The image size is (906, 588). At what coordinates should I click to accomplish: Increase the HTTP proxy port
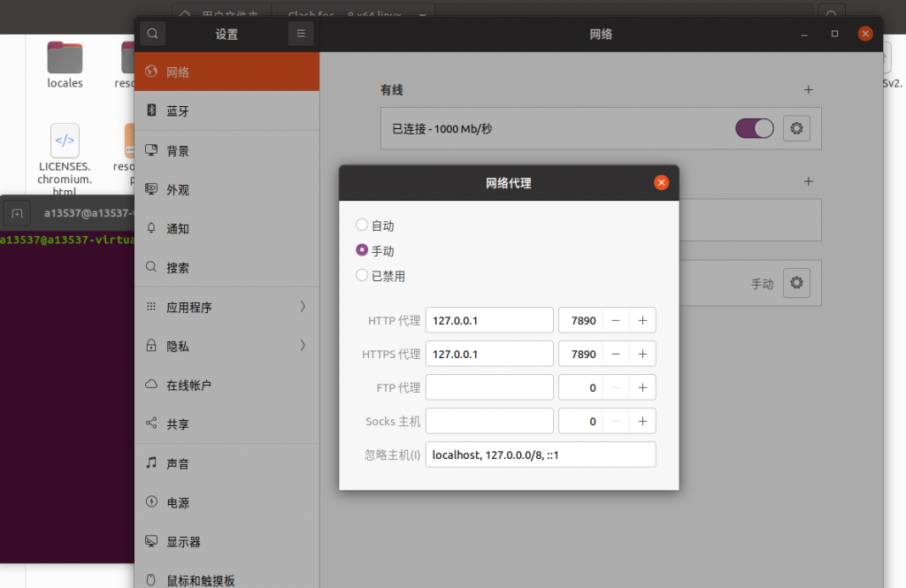[642, 320]
